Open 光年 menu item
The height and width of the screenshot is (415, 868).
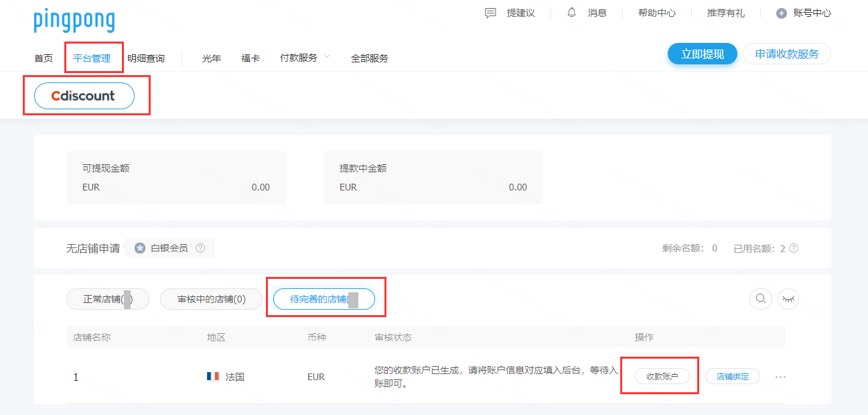pos(212,58)
